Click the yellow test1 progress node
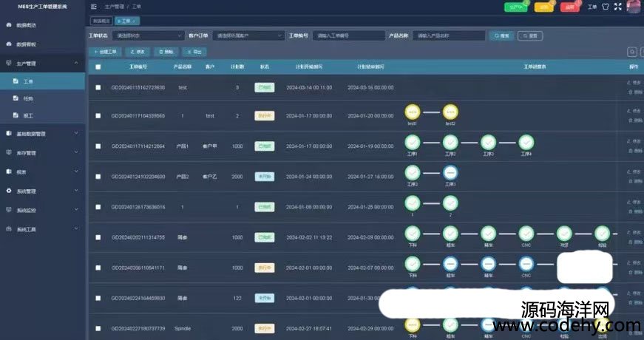Screen dimensions: 644x340 [x=413, y=112]
